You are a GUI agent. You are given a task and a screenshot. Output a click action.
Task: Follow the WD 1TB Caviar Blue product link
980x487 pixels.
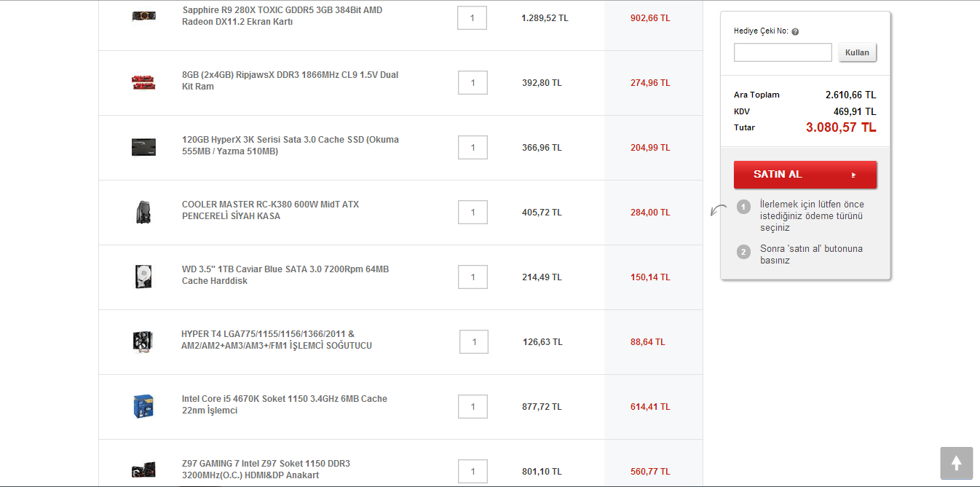285,275
